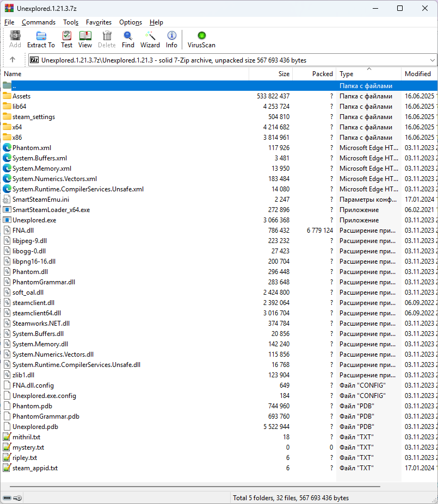Click the Delete trash can icon
This screenshot has width=438, height=504.
107,35
